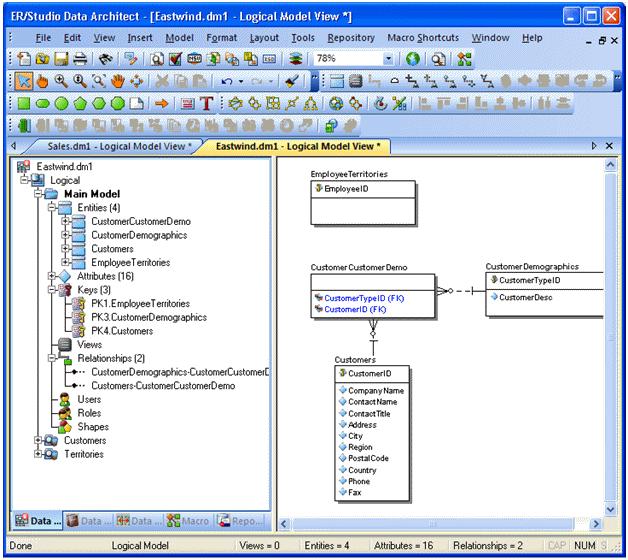The image size is (628, 560).
Task: Expand the Customers submodel node
Action: (38, 440)
